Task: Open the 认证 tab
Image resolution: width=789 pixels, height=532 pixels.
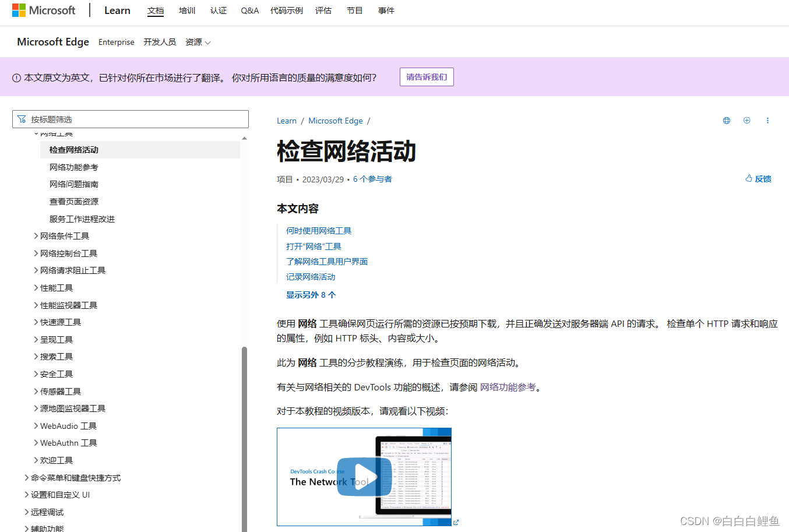Action: tap(219, 10)
